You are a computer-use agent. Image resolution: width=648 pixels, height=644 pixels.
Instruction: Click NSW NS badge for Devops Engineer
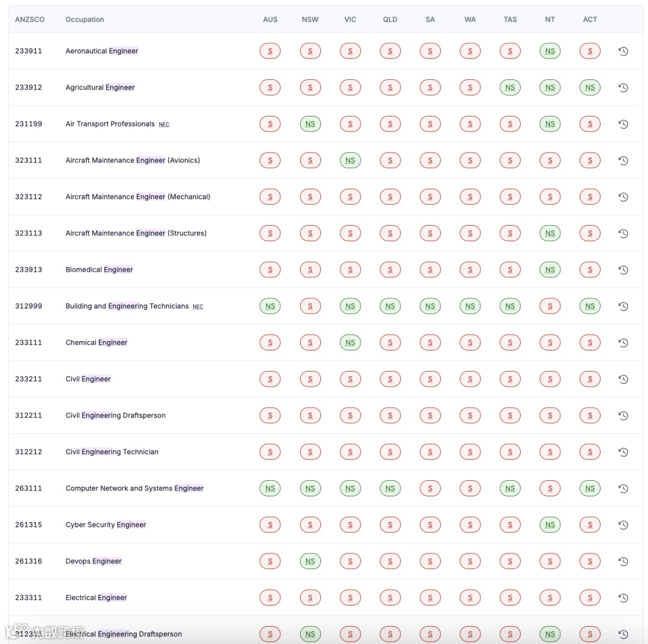(310, 561)
